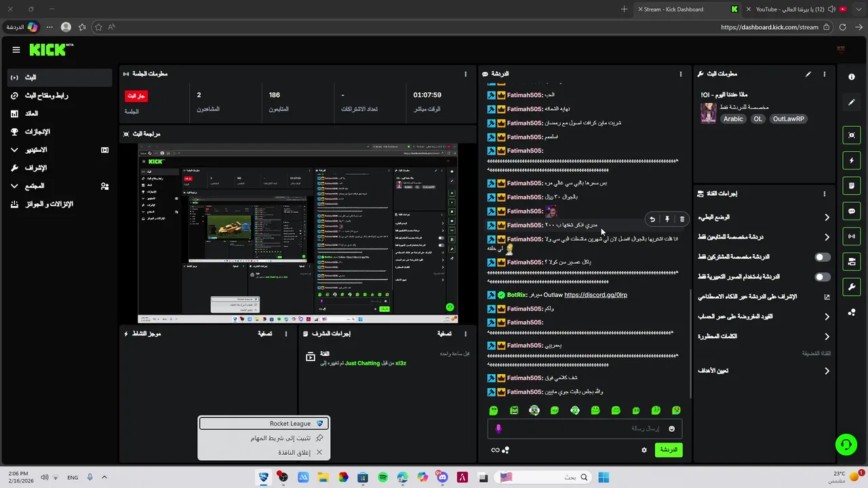Select close window in taskbar popup
The width and height of the screenshot is (868, 488).
pos(264,452)
